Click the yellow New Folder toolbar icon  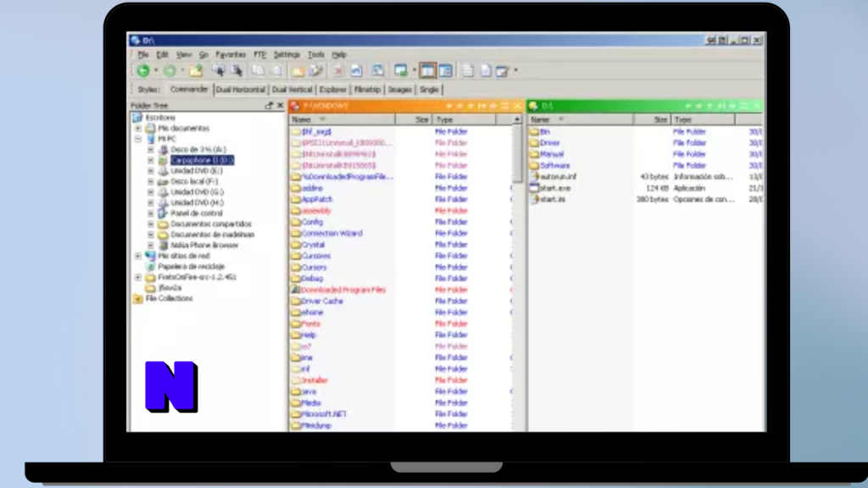298,71
